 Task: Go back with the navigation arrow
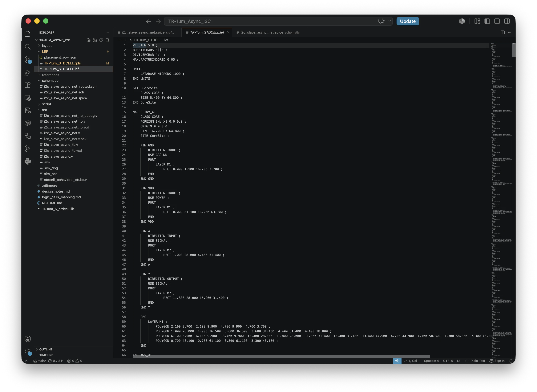click(x=148, y=21)
